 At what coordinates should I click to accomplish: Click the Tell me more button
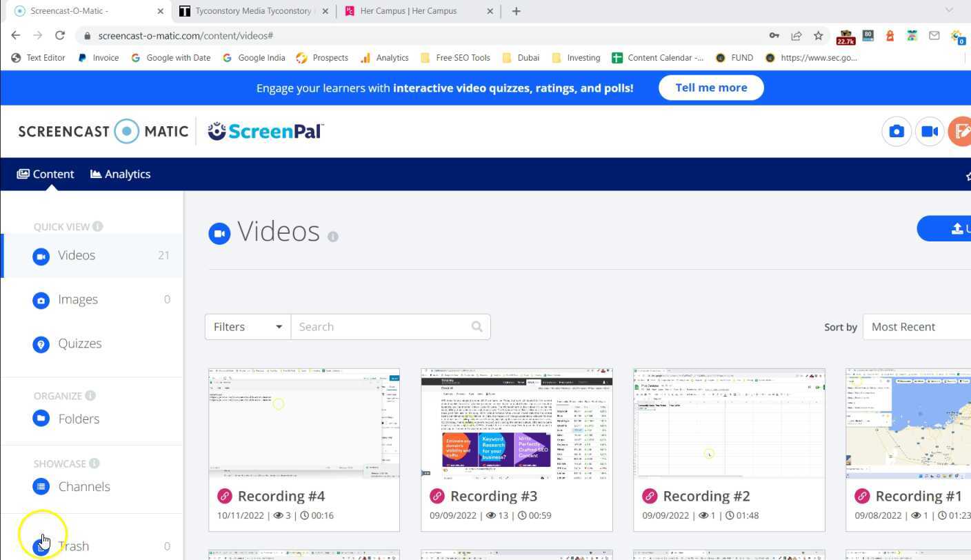pos(711,88)
